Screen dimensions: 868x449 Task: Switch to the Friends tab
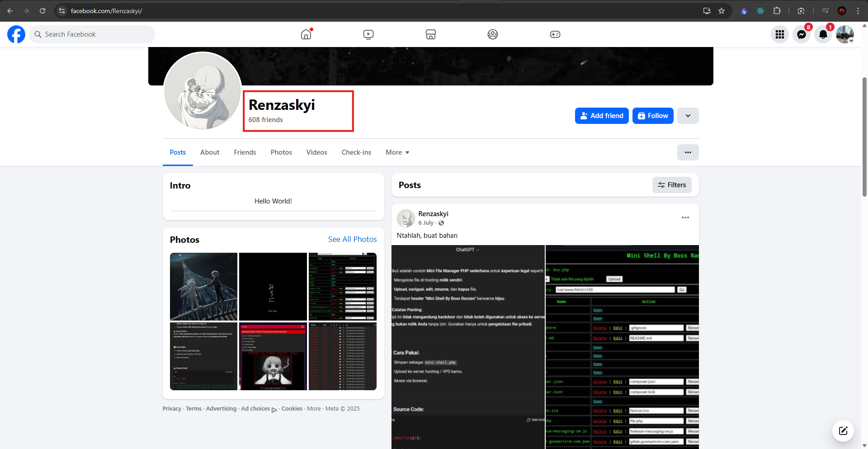coord(245,152)
